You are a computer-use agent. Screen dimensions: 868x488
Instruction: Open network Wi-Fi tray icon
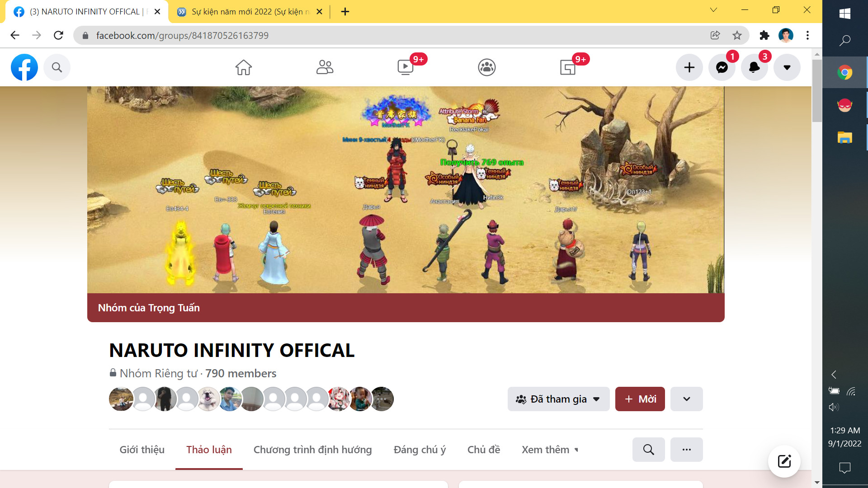(851, 391)
